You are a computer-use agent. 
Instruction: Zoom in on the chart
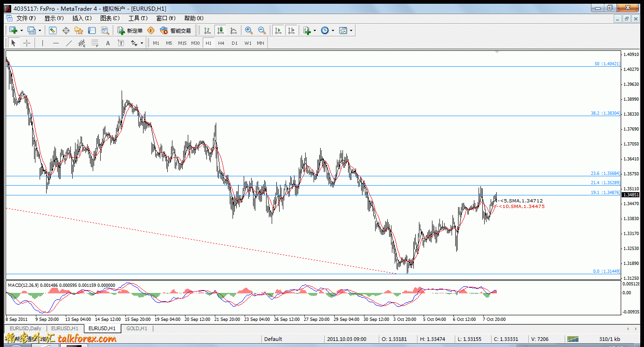click(x=249, y=30)
